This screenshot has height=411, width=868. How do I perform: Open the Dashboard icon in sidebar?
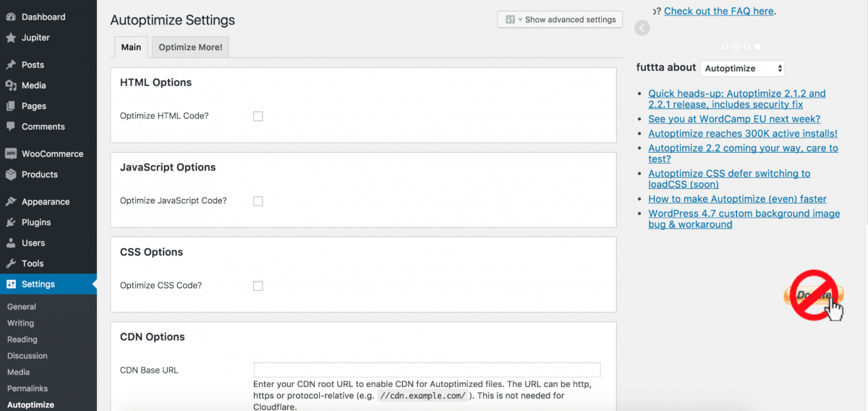pos(11,17)
